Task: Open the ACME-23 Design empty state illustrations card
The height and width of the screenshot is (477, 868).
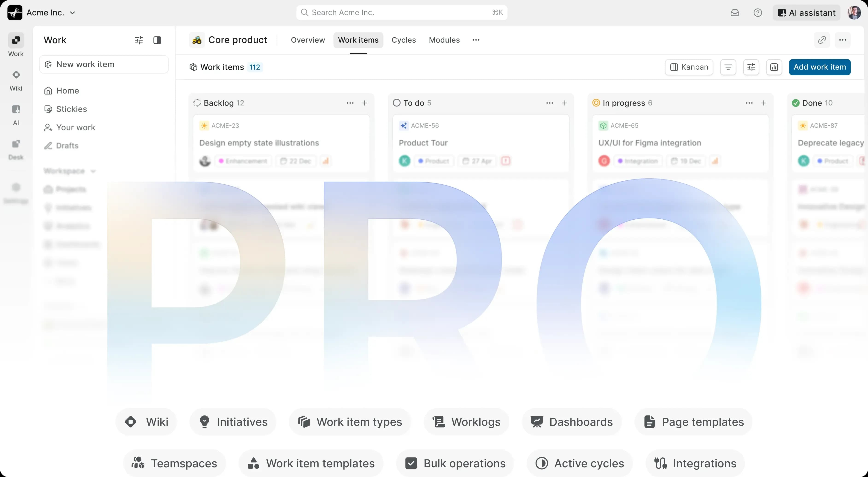Action: 281,143
